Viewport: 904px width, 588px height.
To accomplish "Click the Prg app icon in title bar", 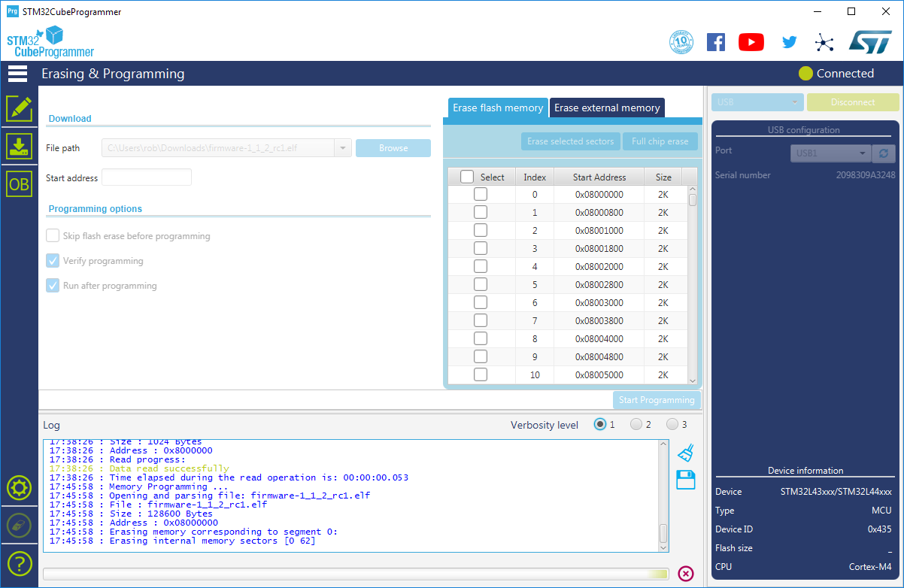I will 12,12.
